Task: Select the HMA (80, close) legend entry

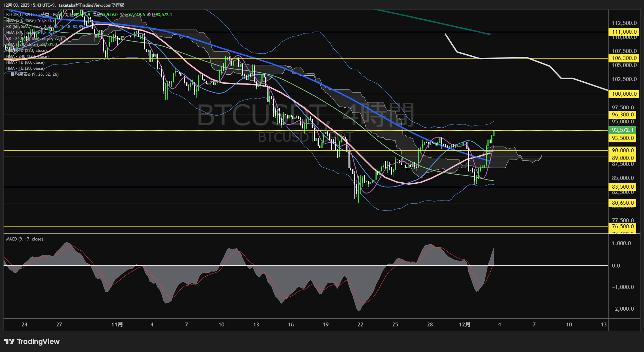Action: 19,33
